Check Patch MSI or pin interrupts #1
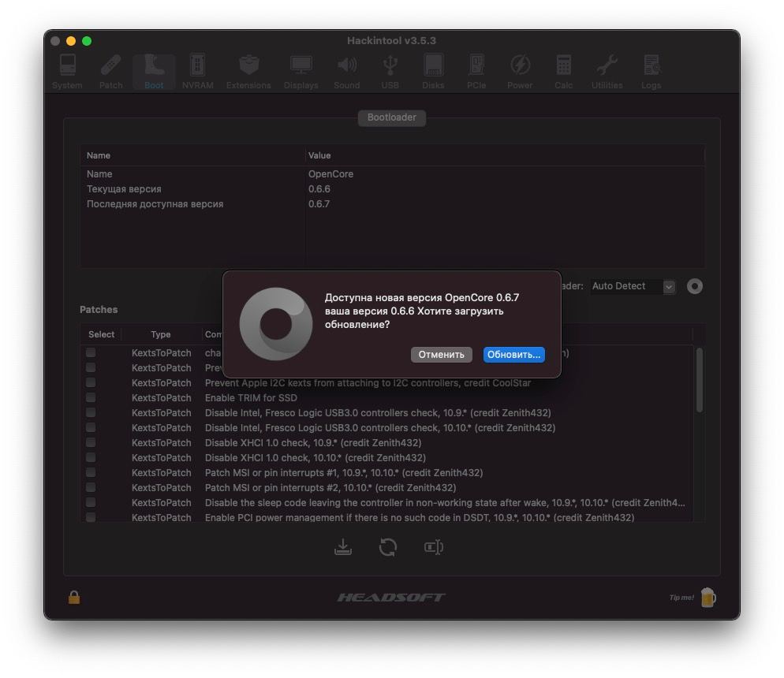This screenshot has width=784, height=678. coord(91,473)
